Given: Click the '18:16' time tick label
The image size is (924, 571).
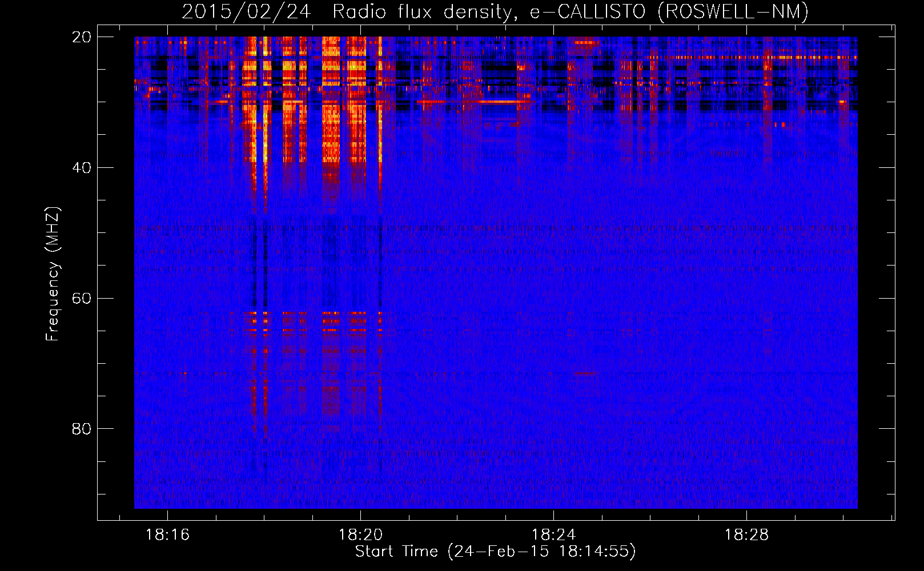Looking at the screenshot, I should (x=168, y=535).
